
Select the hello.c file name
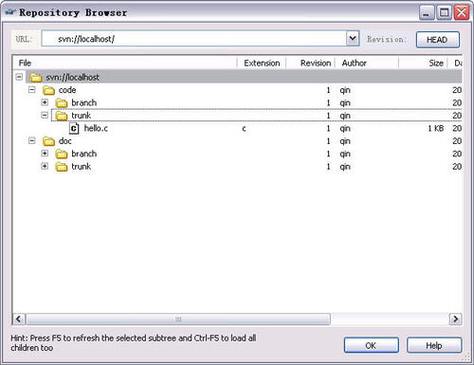point(96,128)
